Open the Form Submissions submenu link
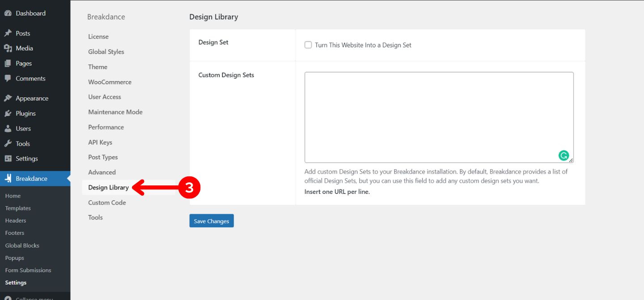The width and height of the screenshot is (644, 300). [x=28, y=270]
